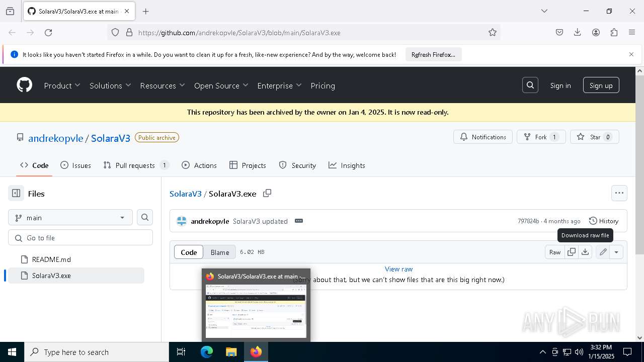Viewport: 644px width, 362px height.
Task: Expand Open Source navigation dropdown
Action: (x=221, y=85)
